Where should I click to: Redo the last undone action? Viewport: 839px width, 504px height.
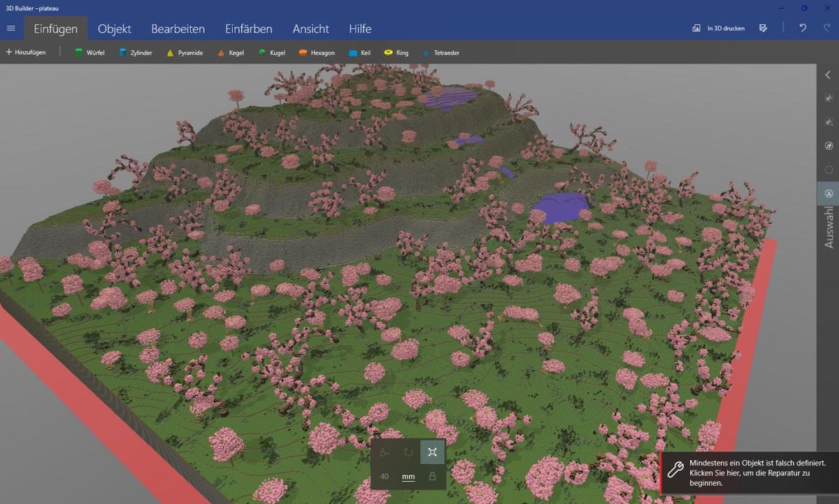(x=826, y=29)
